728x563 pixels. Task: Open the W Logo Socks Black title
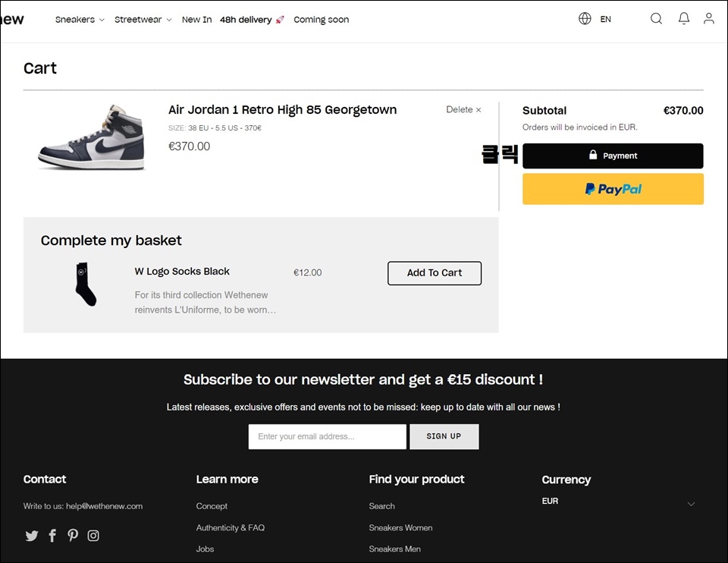click(182, 272)
